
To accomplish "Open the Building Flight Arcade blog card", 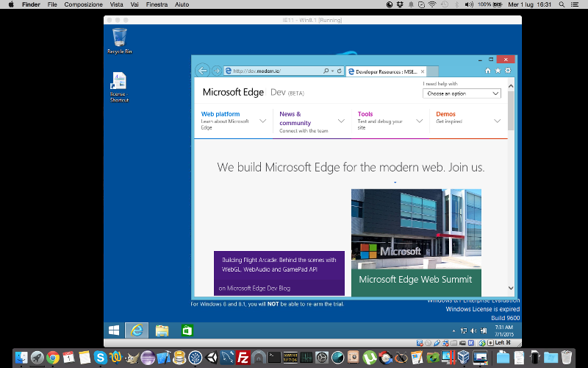I will point(279,273).
